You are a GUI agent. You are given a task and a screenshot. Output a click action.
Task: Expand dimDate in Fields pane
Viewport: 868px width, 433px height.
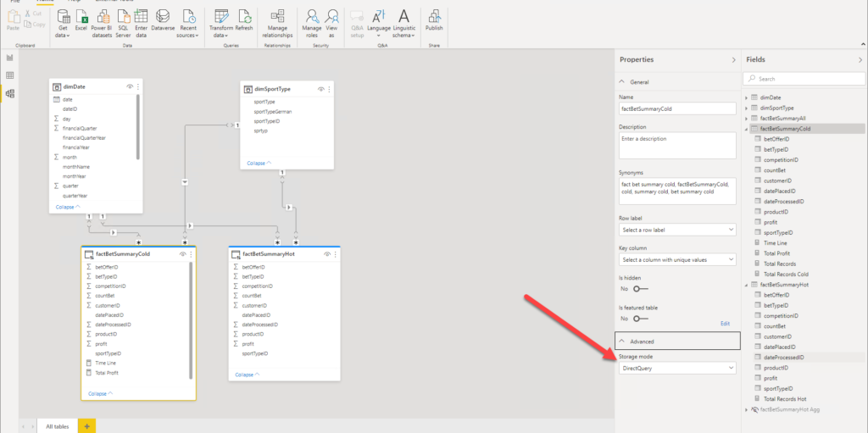pyautogui.click(x=747, y=98)
